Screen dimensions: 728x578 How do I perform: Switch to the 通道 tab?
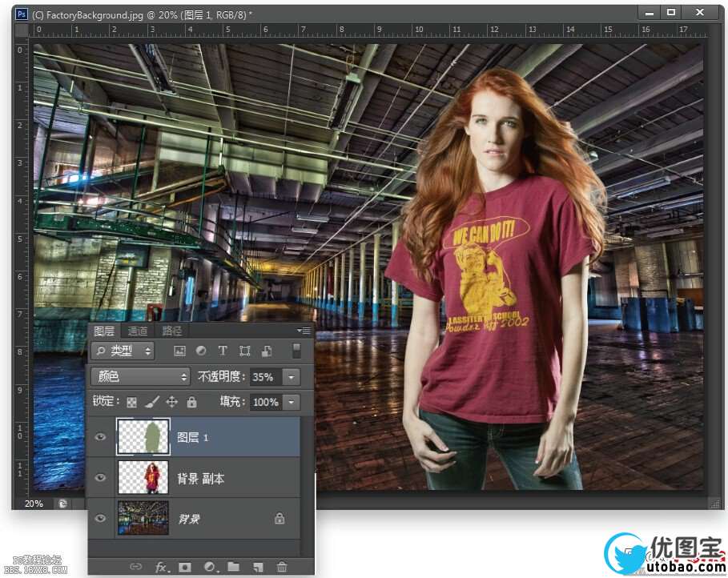click(138, 331)
